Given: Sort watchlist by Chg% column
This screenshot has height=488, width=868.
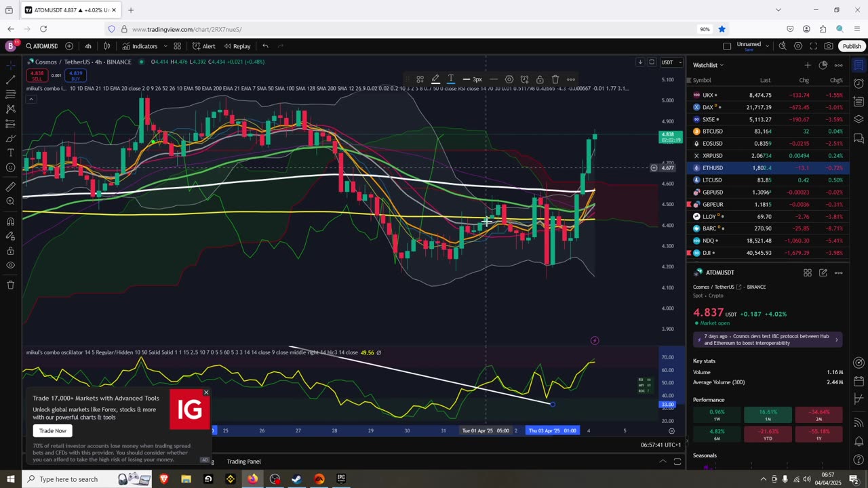Looking at the screenshot, I should point(837,81).
